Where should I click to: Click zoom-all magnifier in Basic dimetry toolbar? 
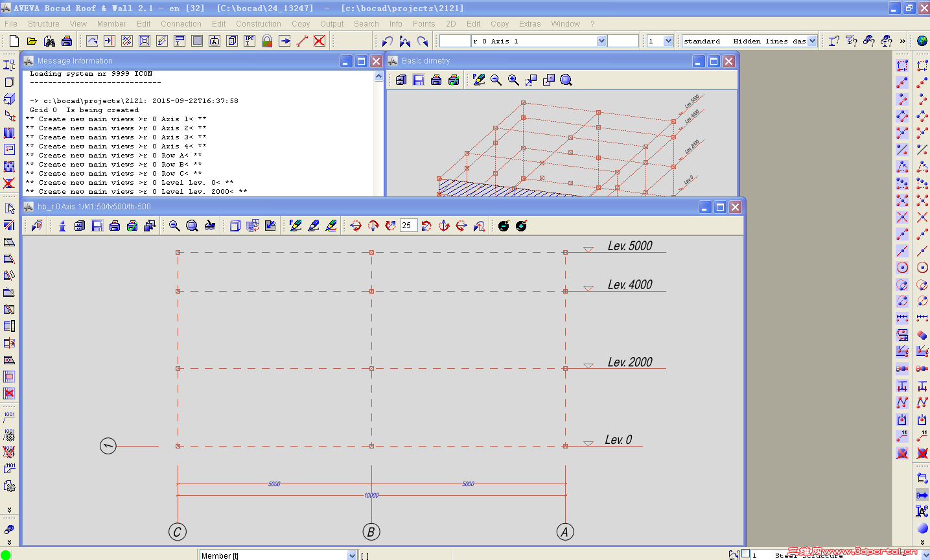tap(566, 80)
